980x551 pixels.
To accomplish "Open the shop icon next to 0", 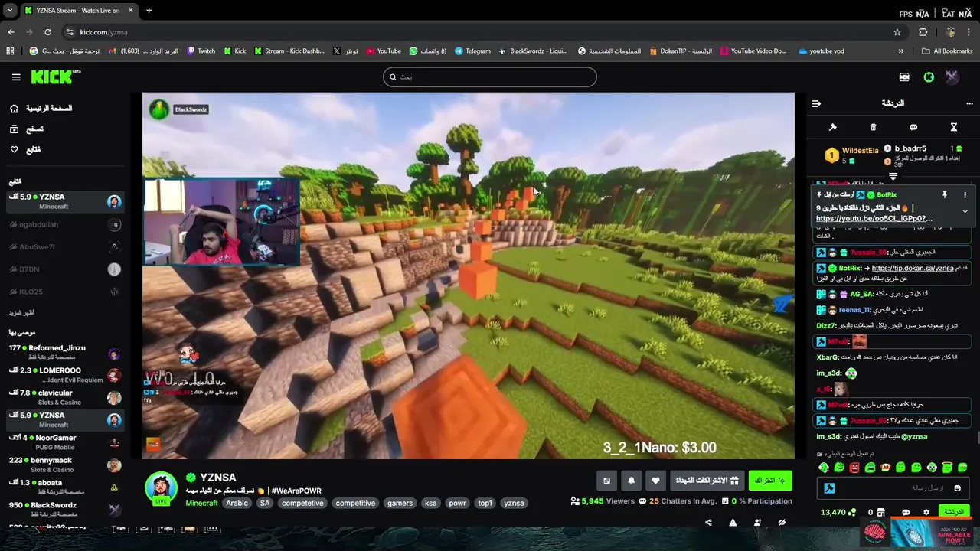I will coord(880,512).
